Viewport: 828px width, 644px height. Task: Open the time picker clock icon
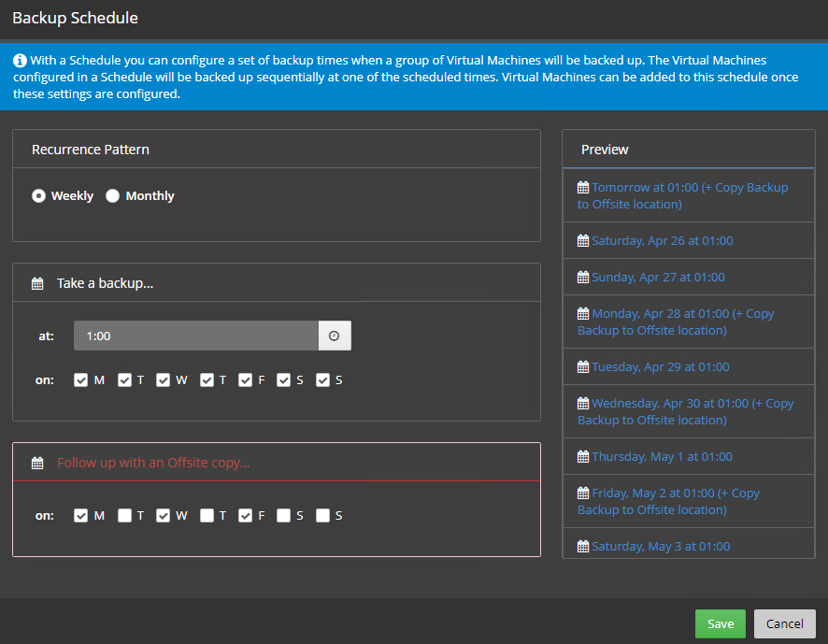pyautogui.click(x=335, y=335)
